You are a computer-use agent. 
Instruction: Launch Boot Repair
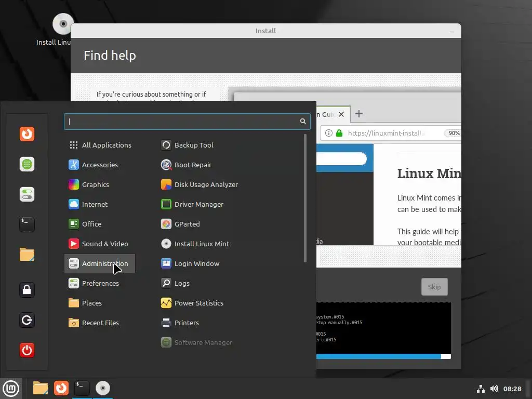(x=187, y=165)
